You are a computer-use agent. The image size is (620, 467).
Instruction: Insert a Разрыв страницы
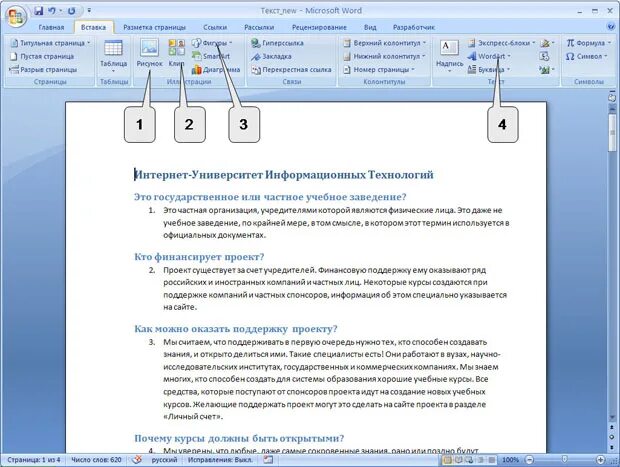(x=43, y=70)
